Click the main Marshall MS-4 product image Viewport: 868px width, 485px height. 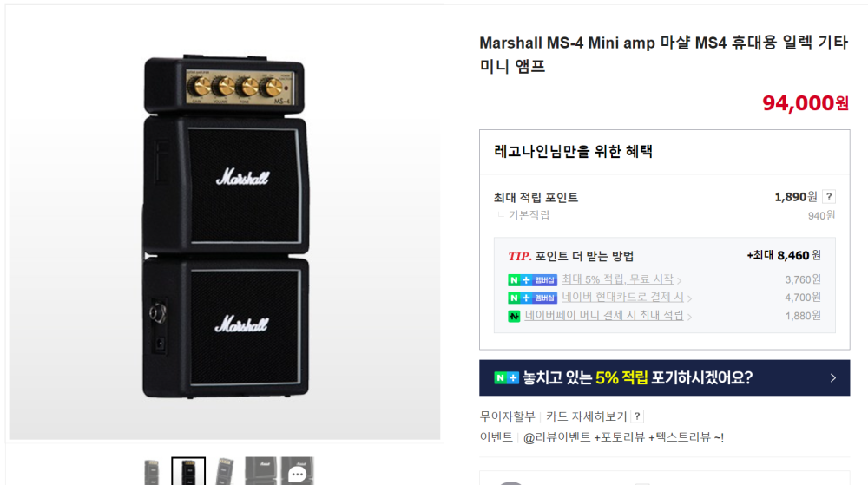click(225, 223)
